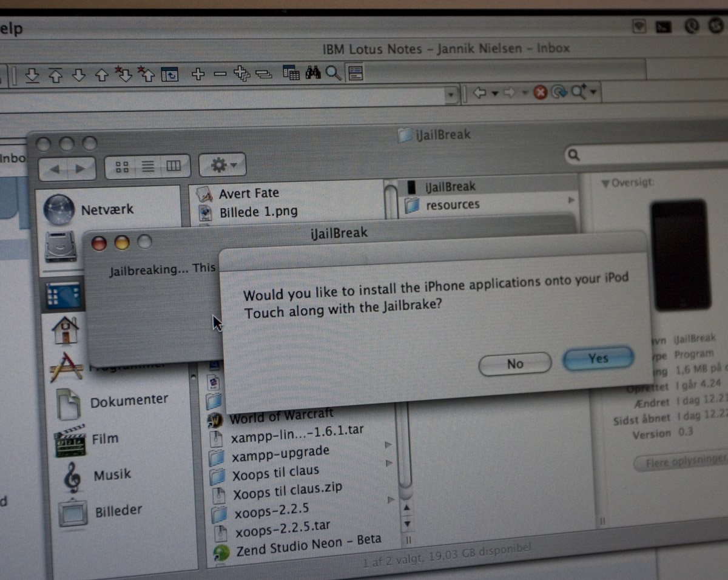Select the Desktop icon in Finder sidebar
The height and width of the screenshot is (580, 728).
tap(64, 295)
